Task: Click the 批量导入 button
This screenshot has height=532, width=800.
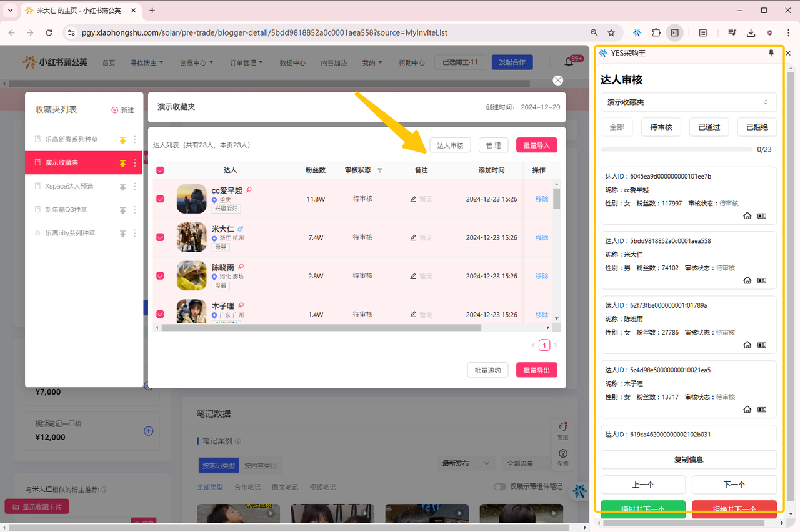Action: [536, 145]
